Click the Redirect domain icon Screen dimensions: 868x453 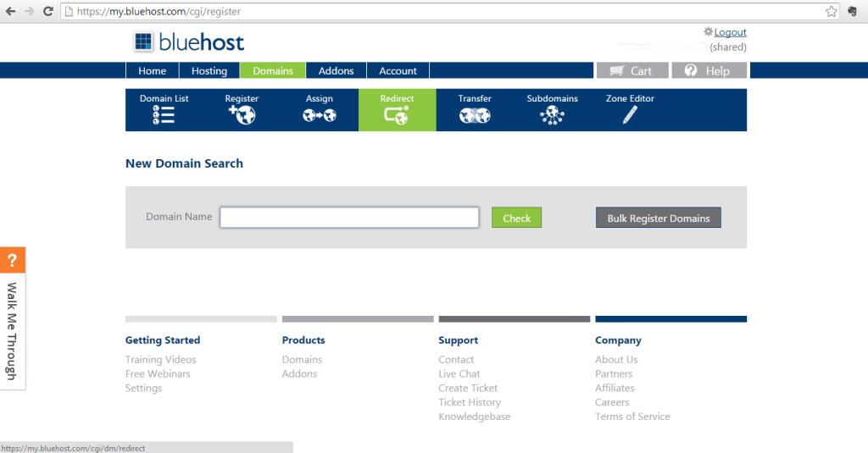(x=397, y=115)
